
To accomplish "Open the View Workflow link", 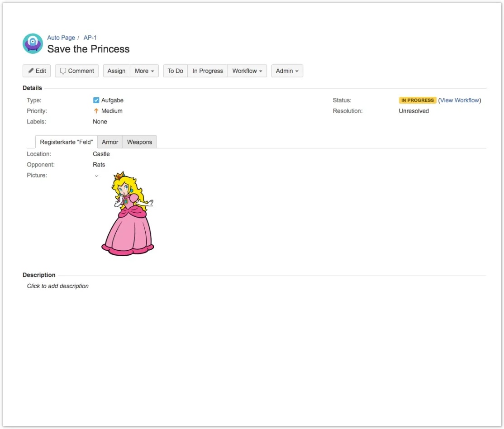I will (460, 100).
